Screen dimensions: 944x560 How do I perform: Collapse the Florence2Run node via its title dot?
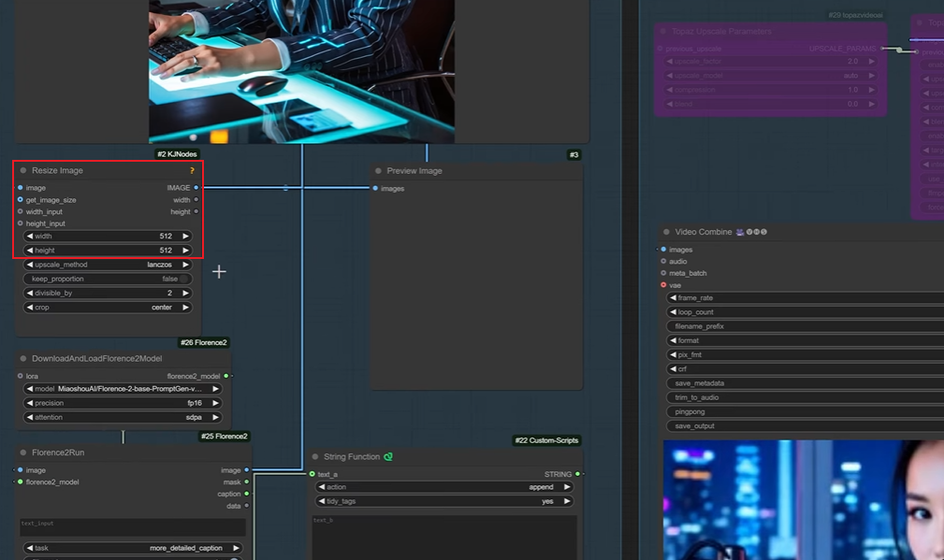(x=23, y=452)
